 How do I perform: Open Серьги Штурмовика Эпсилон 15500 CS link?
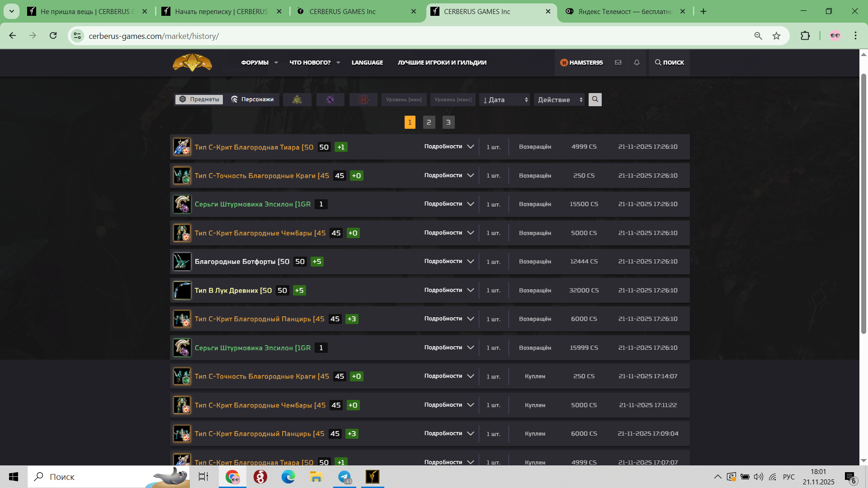[x=252, y=204]
